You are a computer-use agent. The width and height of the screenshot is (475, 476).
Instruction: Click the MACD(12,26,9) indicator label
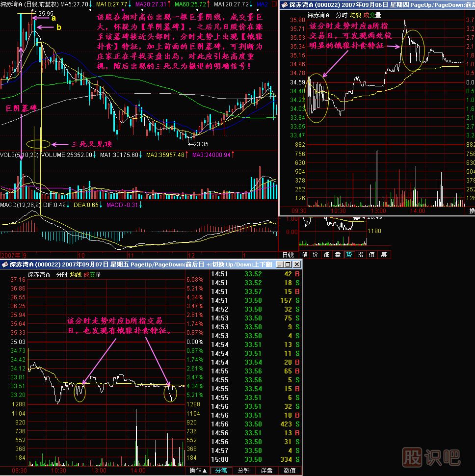click(20, 204)
